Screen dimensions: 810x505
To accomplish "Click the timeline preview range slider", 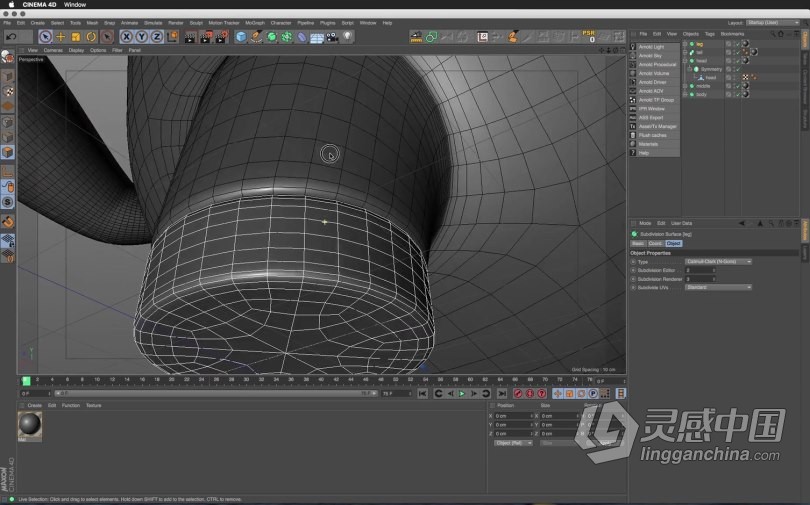I will pos(215,393).
